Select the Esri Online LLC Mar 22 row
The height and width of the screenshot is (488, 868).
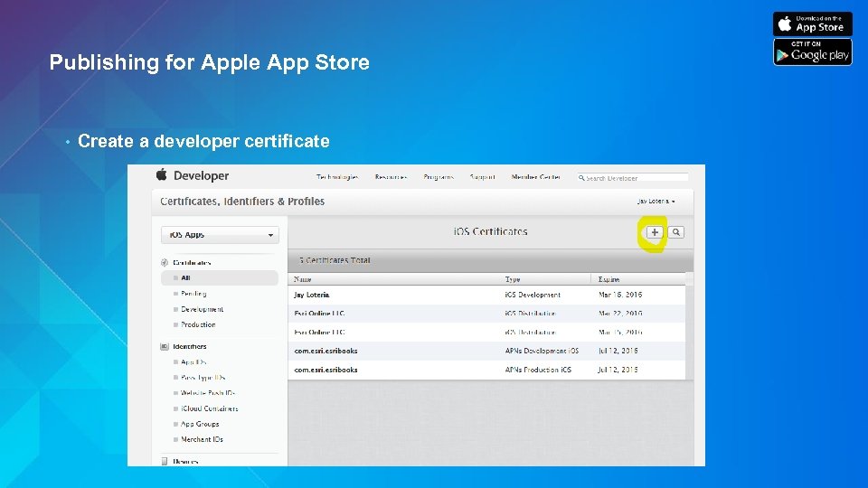point(486,314)
